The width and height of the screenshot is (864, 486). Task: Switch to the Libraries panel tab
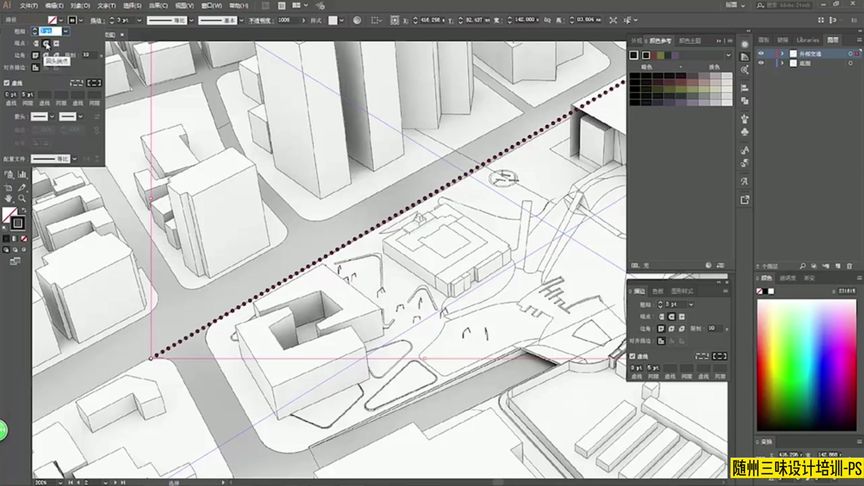(808, 40)
